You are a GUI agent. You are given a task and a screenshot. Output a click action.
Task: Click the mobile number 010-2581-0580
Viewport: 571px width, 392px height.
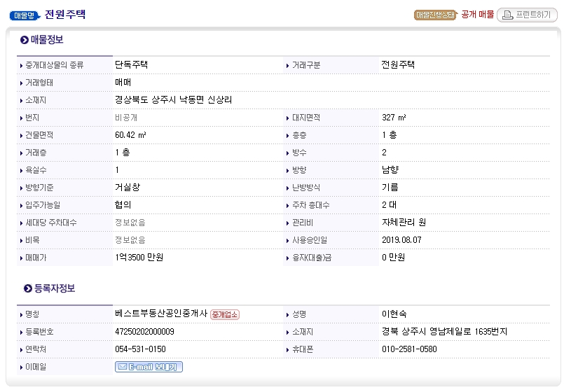pyautogui.click(x=409, y=349)
